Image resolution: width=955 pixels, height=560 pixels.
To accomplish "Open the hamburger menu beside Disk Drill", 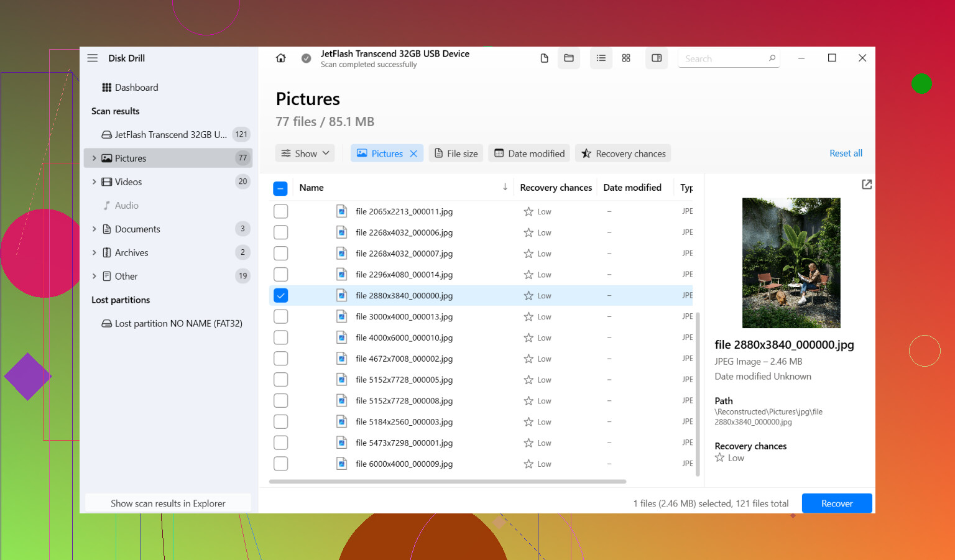I will (93, 58).
